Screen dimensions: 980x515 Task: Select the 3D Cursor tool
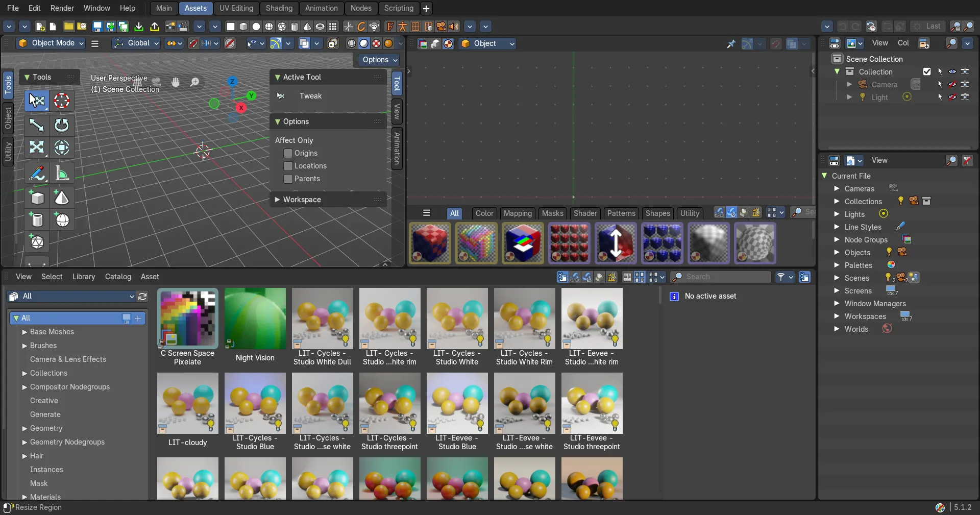[62, 101]
